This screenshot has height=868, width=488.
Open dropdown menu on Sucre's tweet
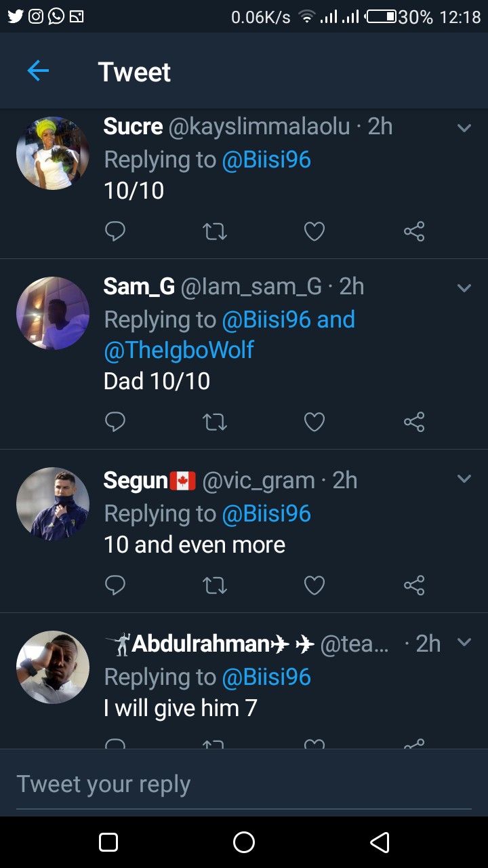(464, 127)
